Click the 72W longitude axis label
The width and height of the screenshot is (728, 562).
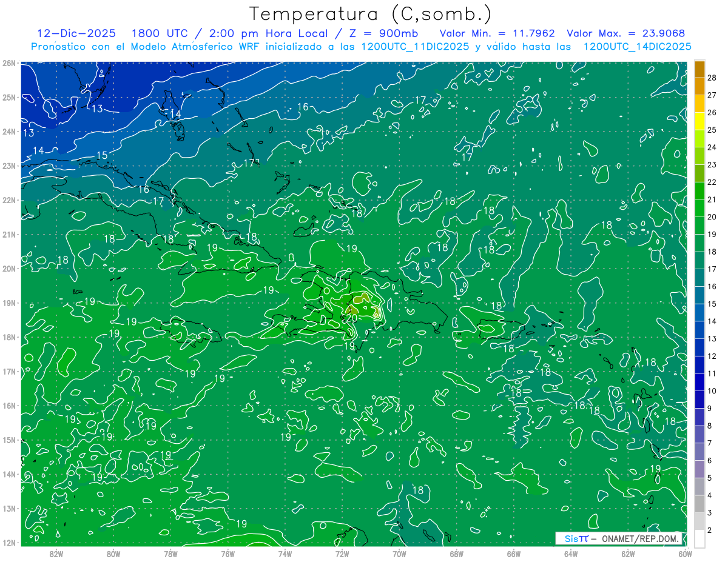point(342,553)
